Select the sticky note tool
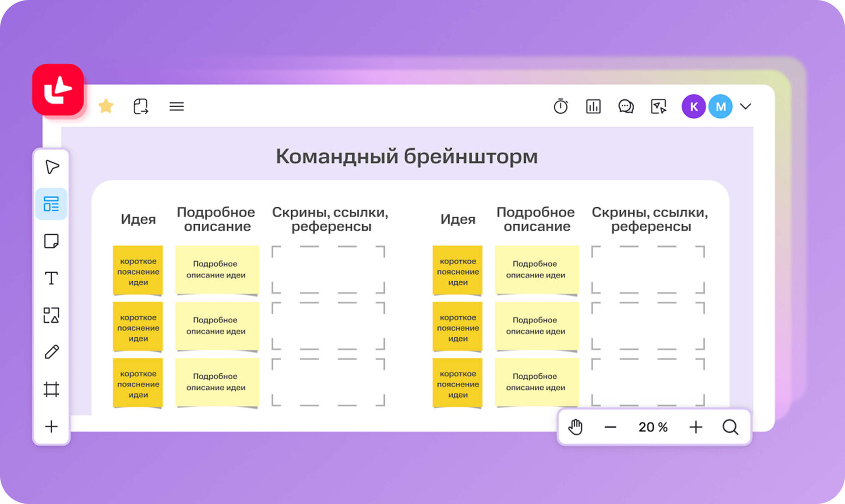The height and width of the screenshot is (504, 845). 52,241
